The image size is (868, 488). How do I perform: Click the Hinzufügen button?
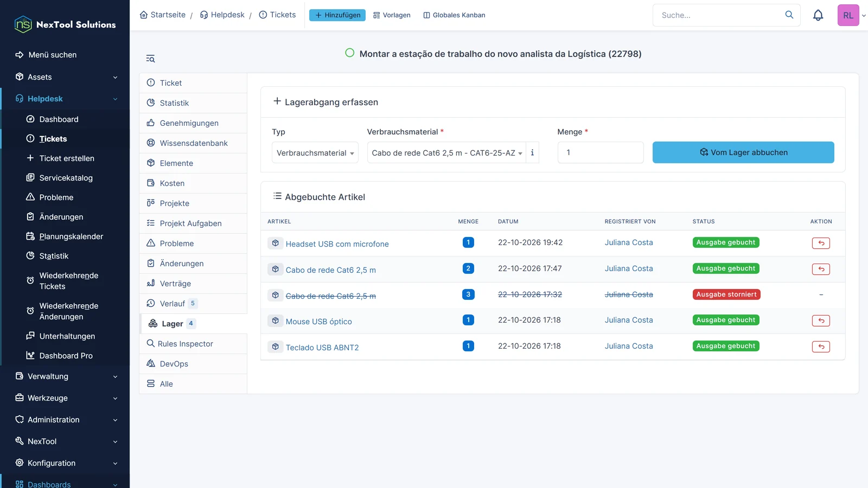(x=337, y=15)
